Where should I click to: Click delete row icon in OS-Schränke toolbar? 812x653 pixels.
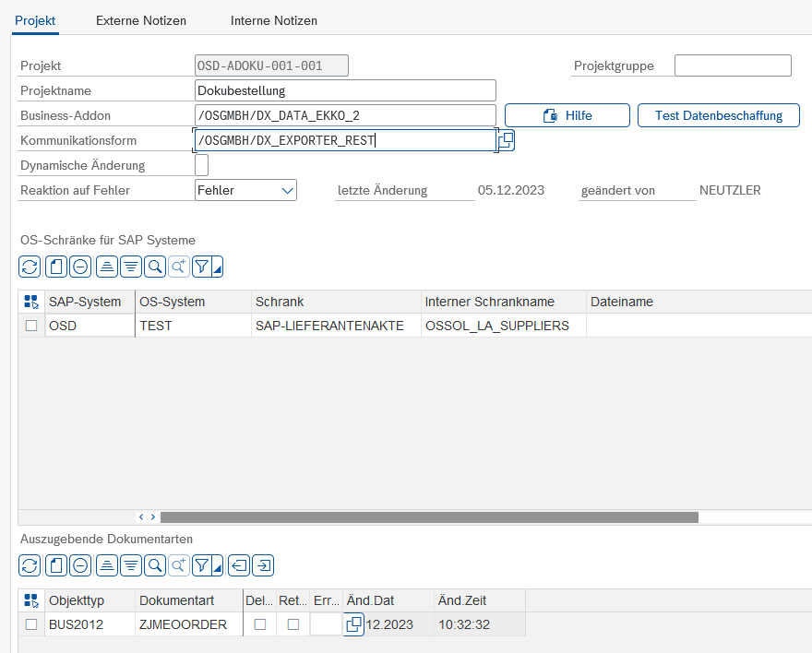tap(80, 267)
